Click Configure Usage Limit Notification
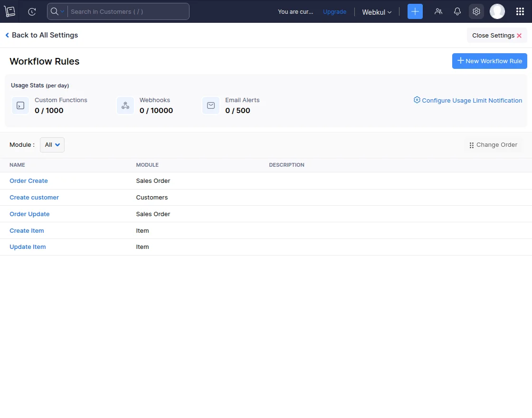This screenshot has height=418, width=532. click(x=468, y=100)
